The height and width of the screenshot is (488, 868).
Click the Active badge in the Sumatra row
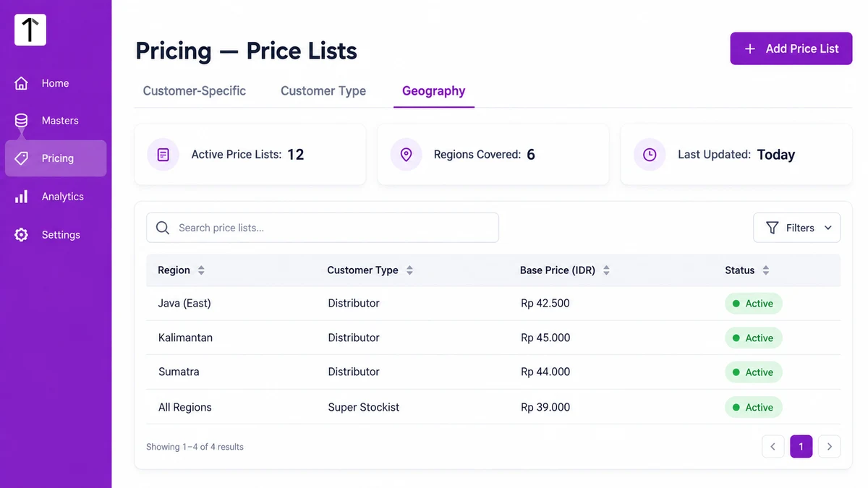point(754,372)
